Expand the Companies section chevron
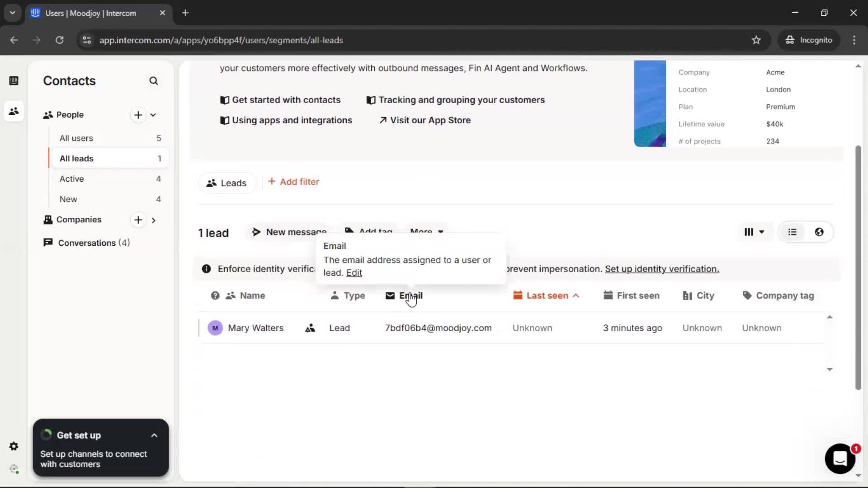868x488 pixels. pyautogui.click(x=154, y=221)
